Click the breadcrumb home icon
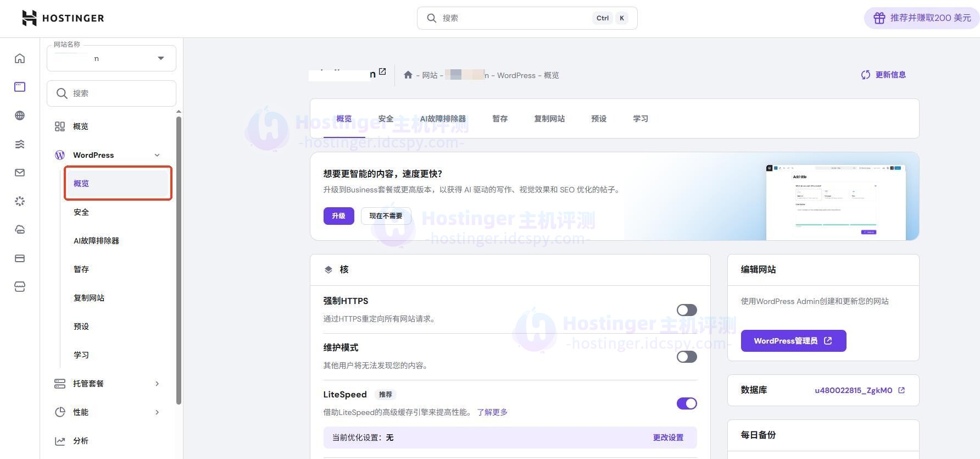The image size is (980, 459). (x=408, y=75)
